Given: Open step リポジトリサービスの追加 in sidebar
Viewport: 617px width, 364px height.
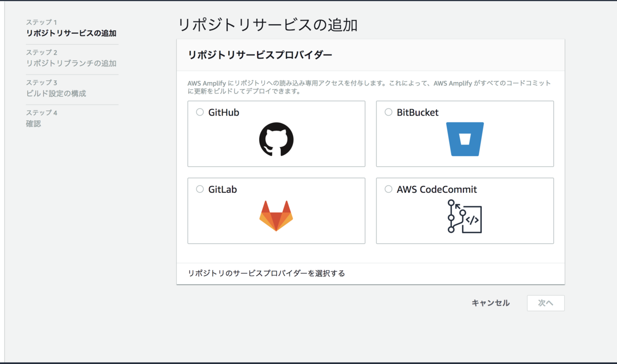Looking at the screenshot, I should pyautogui.click(x=71, y=34).
